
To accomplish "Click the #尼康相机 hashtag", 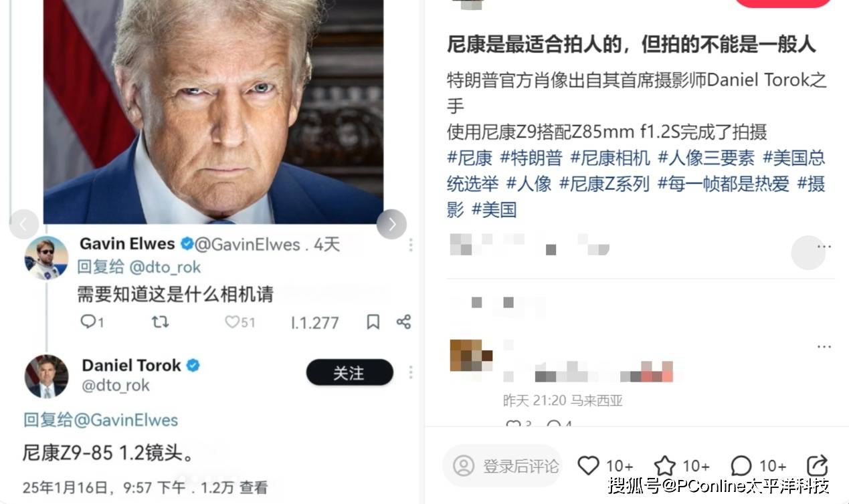I will pos(610,158).
